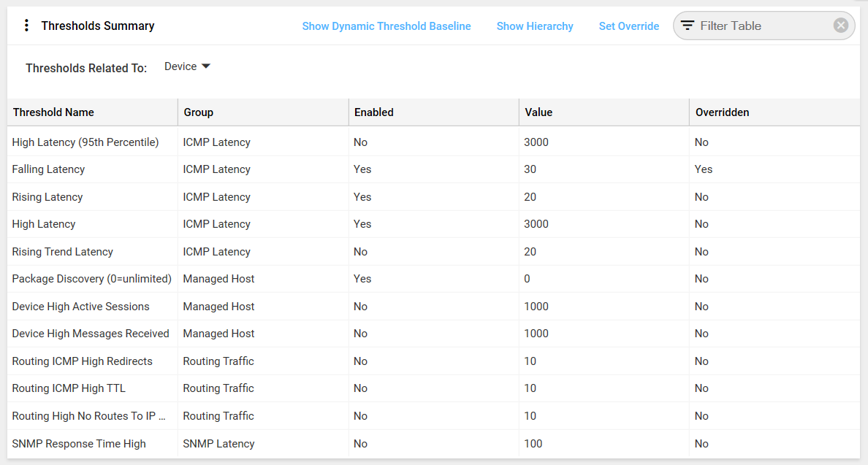Viewport: 868px width, 465px height.
Task: Click Show Hierarchy
Action: [535, 26]
